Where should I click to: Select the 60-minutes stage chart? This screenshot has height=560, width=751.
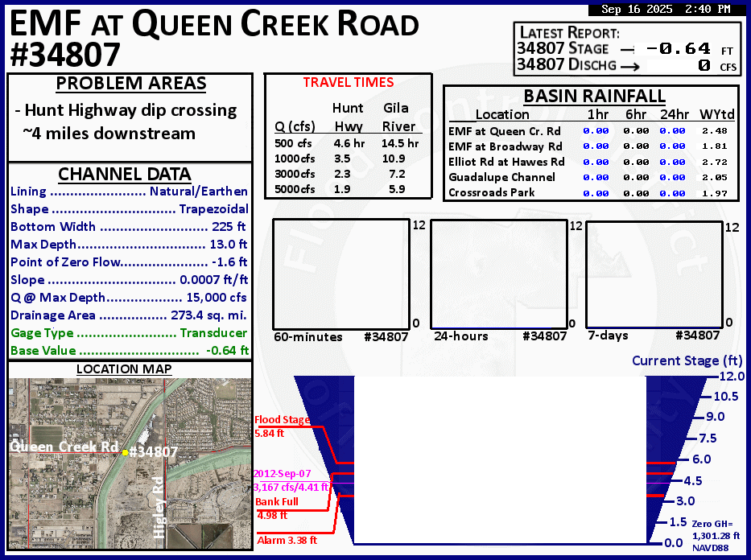[x=341, y=274]
